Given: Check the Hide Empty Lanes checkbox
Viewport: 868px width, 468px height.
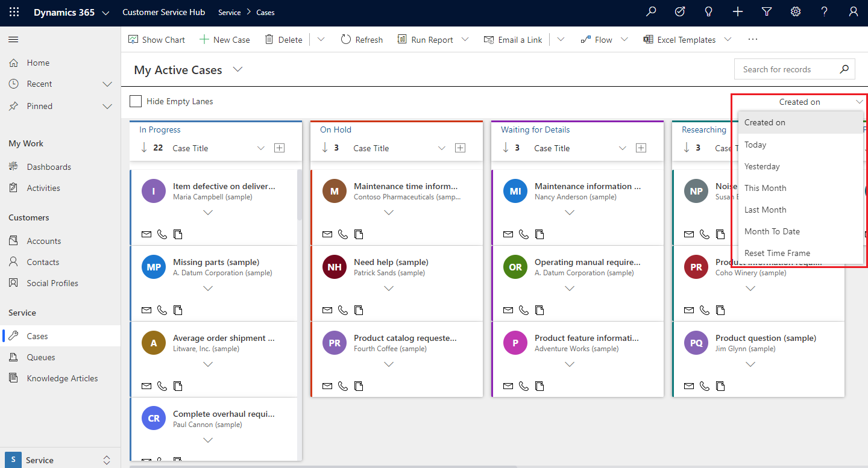Looking at the screenshot, I should pyautogui.click(x=136, y=101).
